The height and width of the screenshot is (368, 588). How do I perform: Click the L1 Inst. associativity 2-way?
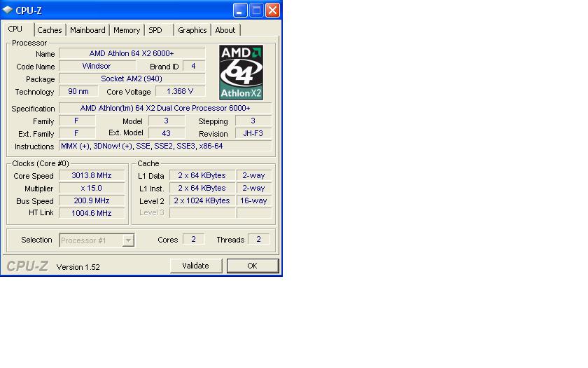[x=254, y=188]
